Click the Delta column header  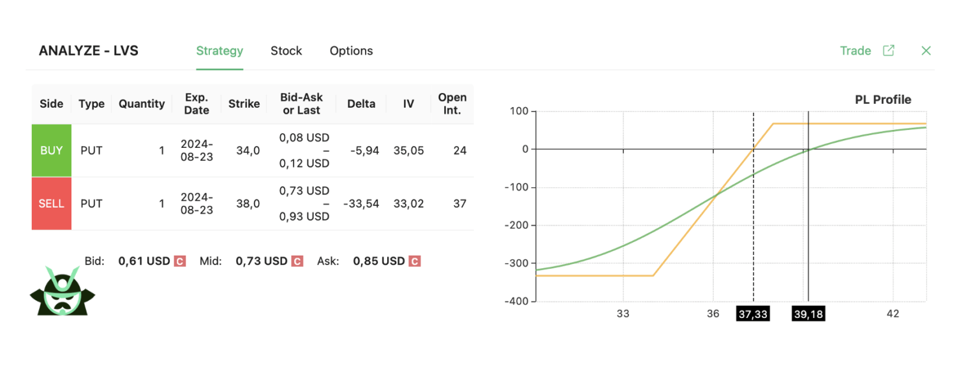click(361, 104)
